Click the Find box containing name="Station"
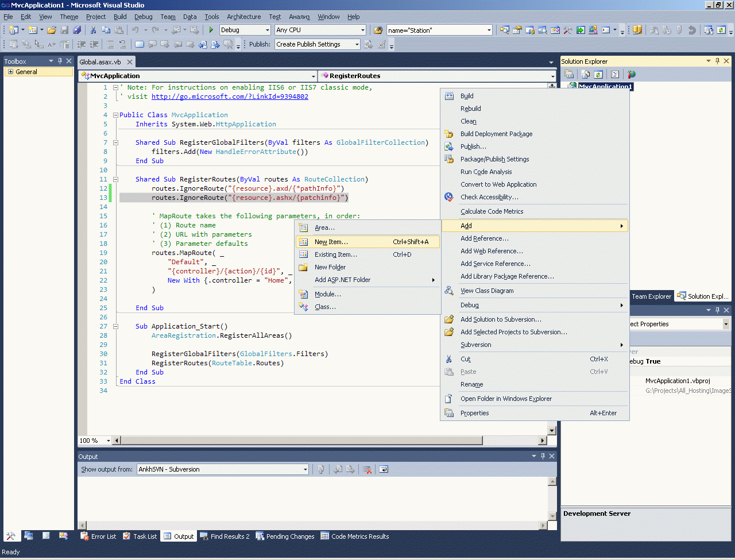Image resolution: width=735 pixels, height=560 pixels. [x=435, y=30]
